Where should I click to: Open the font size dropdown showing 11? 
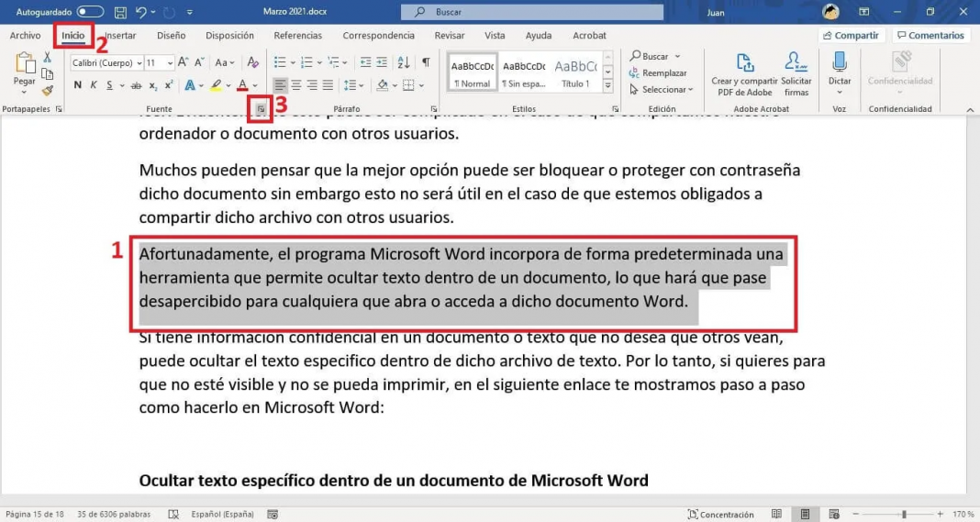click(x=159, y=63)
